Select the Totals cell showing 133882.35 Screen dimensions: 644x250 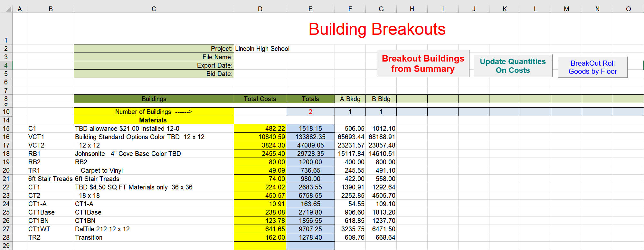(x=310, y=137)
